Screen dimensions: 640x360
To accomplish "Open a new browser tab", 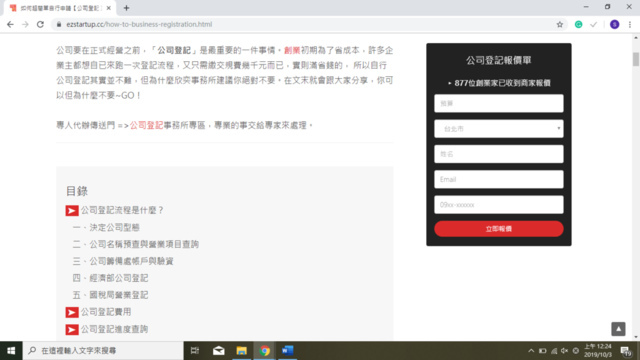I will pos(126,8).
